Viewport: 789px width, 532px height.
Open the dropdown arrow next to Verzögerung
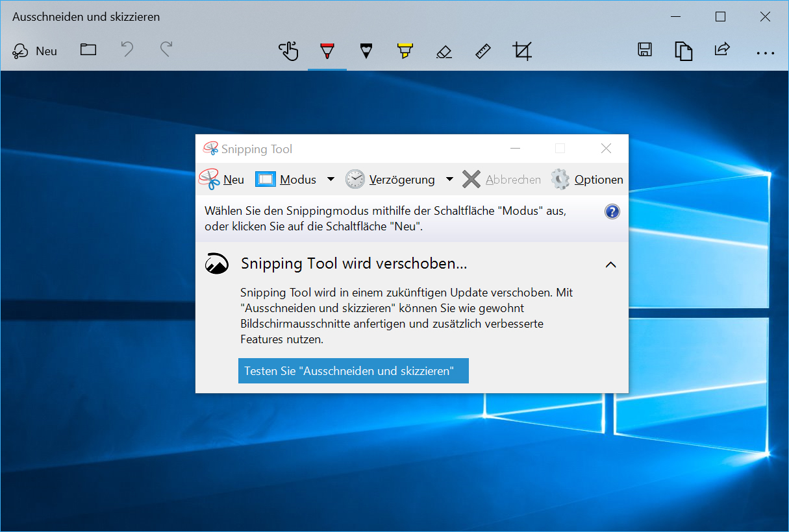pyautogui.click(x=449, y=179)
